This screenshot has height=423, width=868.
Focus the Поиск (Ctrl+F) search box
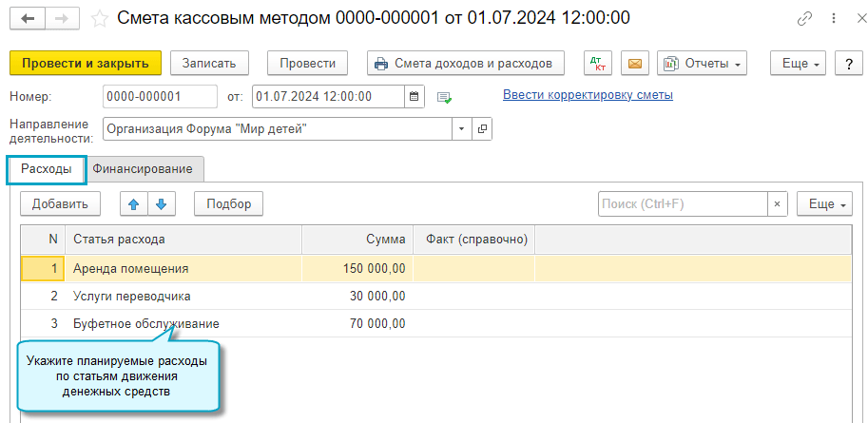(x=683, y=203)
